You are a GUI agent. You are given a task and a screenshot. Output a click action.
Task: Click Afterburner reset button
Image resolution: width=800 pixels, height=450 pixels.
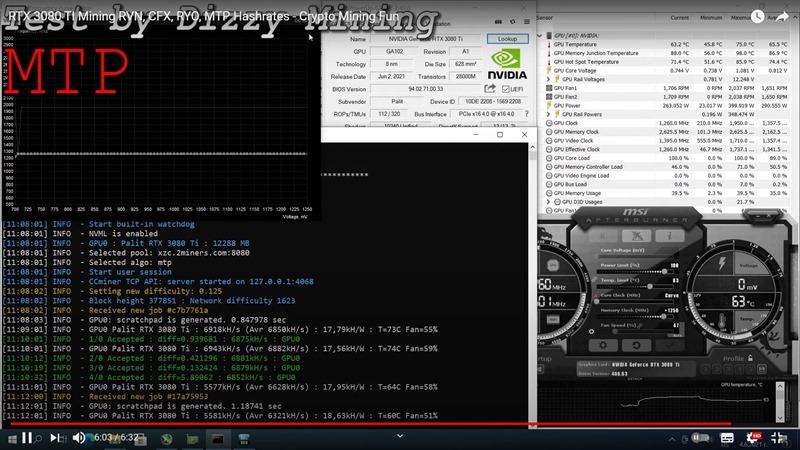pos(636,345)
